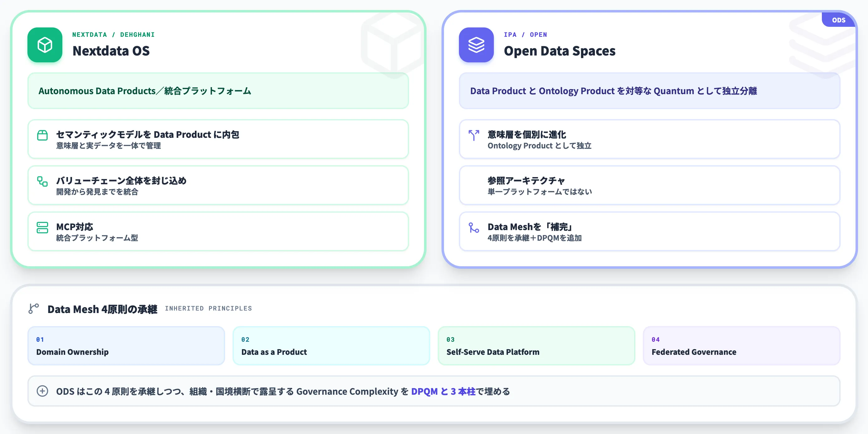Click the DPQM と 3 本柱 highlighted link

(443, 392)
